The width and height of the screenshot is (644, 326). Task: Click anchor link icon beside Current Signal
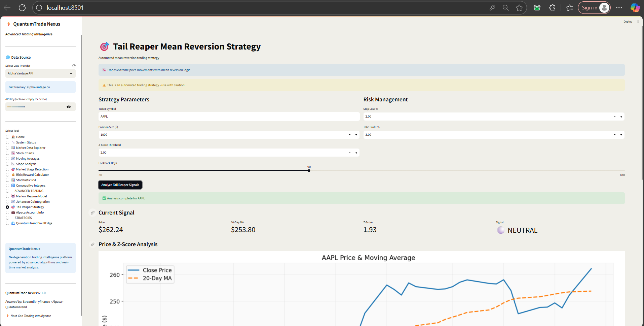tap(92, 213)
